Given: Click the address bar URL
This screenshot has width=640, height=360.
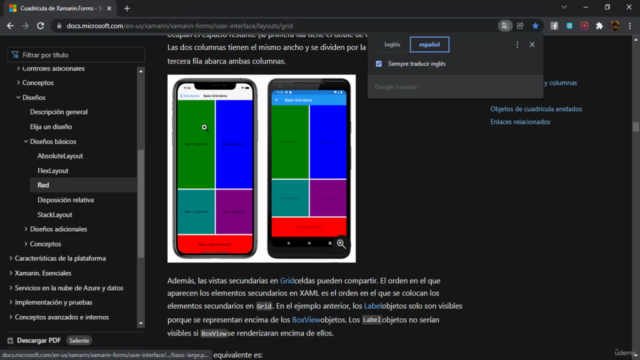Looking at the screenshot, I should [180, 26].
